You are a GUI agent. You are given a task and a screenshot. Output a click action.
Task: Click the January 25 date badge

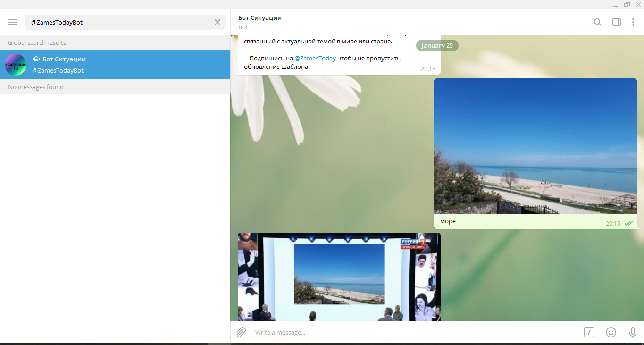point(437,46)
